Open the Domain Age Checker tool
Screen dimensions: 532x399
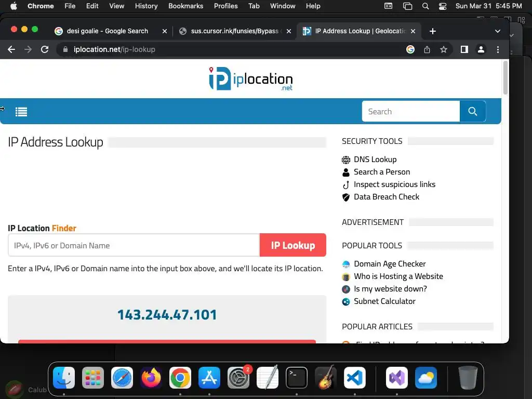coord(390,264)
